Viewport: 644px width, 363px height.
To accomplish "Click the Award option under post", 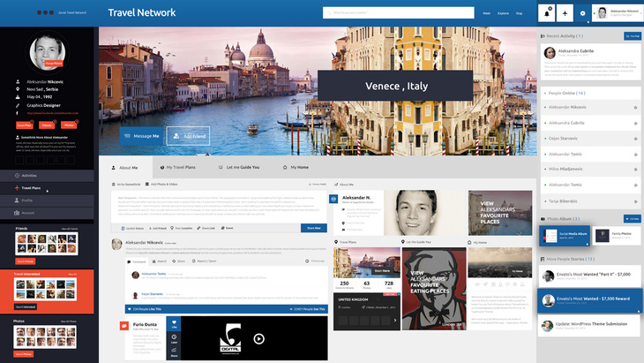I will (x=160, y=261).
